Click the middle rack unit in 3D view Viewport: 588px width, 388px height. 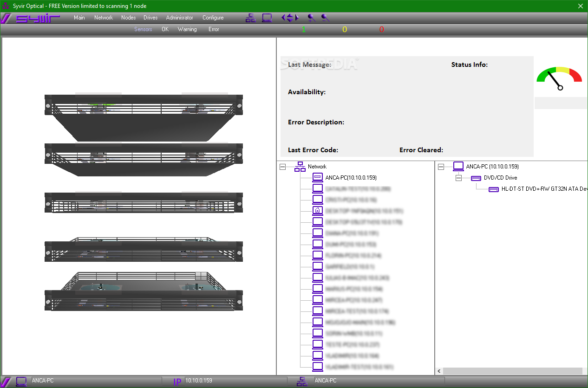pyautogui.click(x=144, y=202)
